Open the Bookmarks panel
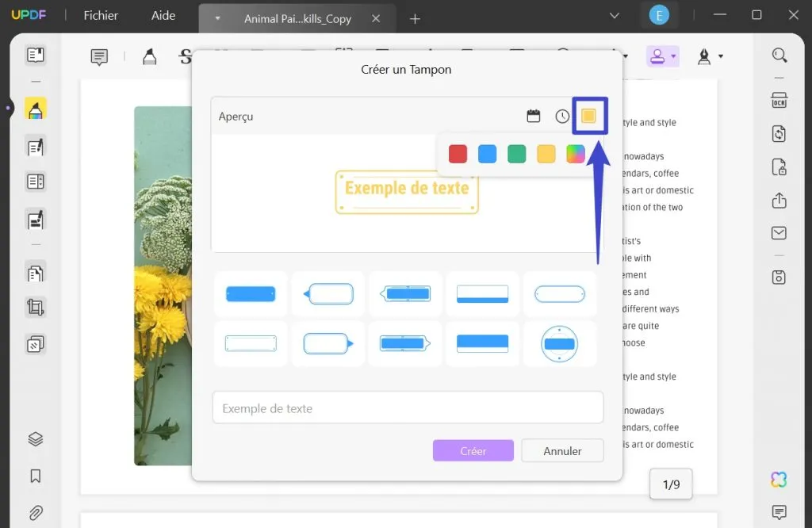The height and width of the screenshot is (528, 812). point(35,476)
